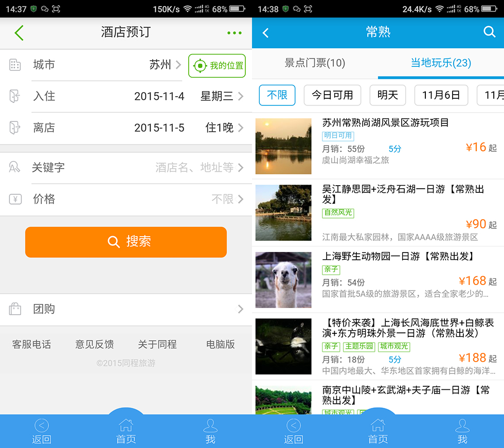Tap the 住1晚 stay length label
This screenshot has height=448, width=504.
(220, 128)
